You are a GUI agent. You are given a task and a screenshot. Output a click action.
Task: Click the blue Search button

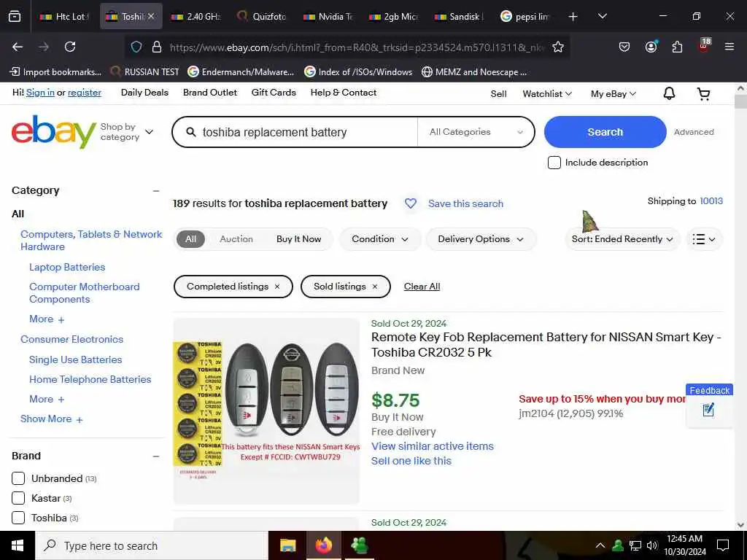point(605,132)
